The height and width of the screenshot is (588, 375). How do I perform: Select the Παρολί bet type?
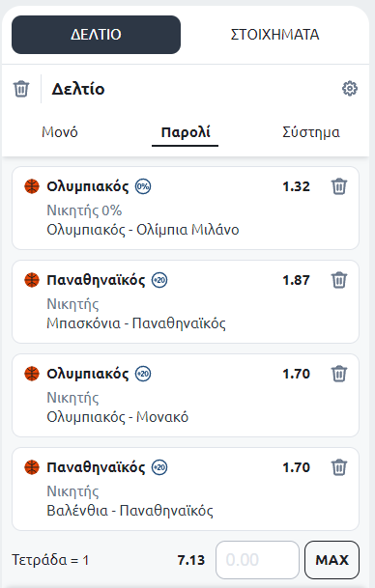(186, 132)
